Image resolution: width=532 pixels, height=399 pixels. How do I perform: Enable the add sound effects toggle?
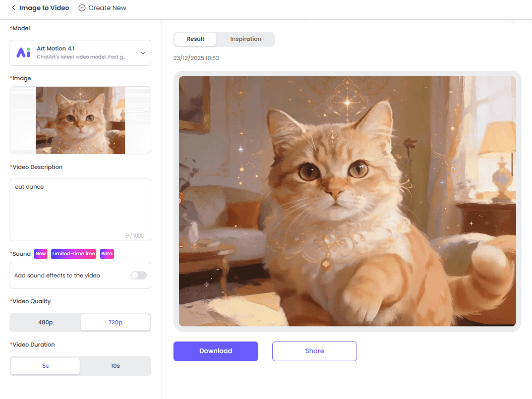[x=138, y=275]
